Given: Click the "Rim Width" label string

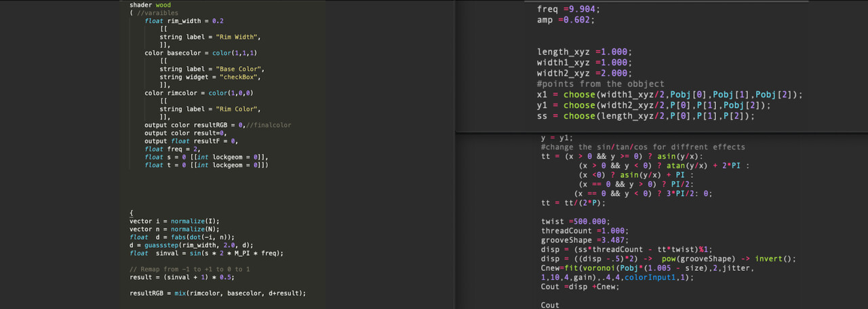Looking at the screenshot, I should click(238, 37).
